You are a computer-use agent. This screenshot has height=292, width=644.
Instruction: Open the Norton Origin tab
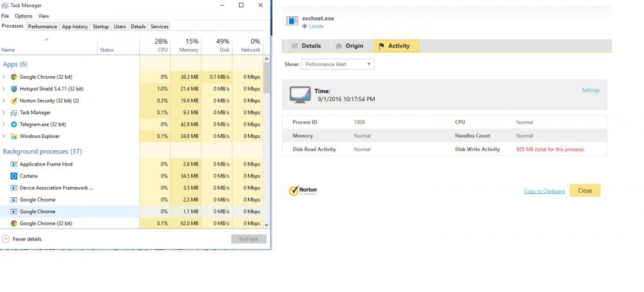350,46
